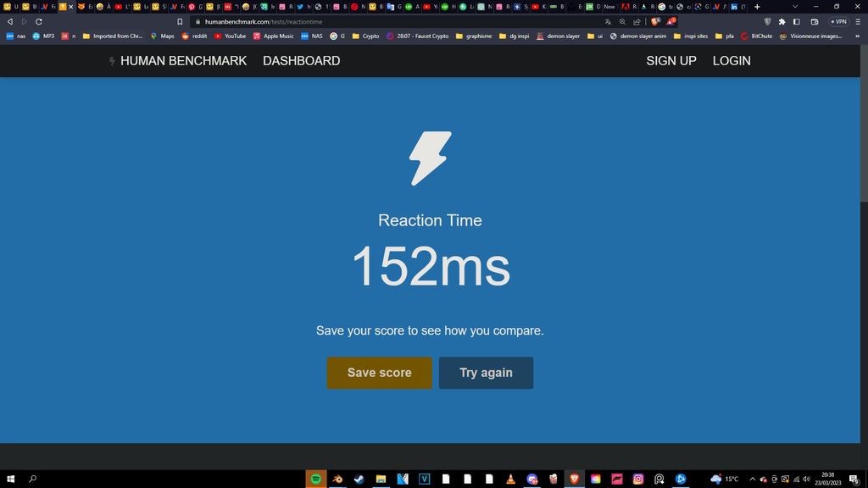868x488 pixels.
Task: Open Spotify from the taskbar
Action: (315, 479)
